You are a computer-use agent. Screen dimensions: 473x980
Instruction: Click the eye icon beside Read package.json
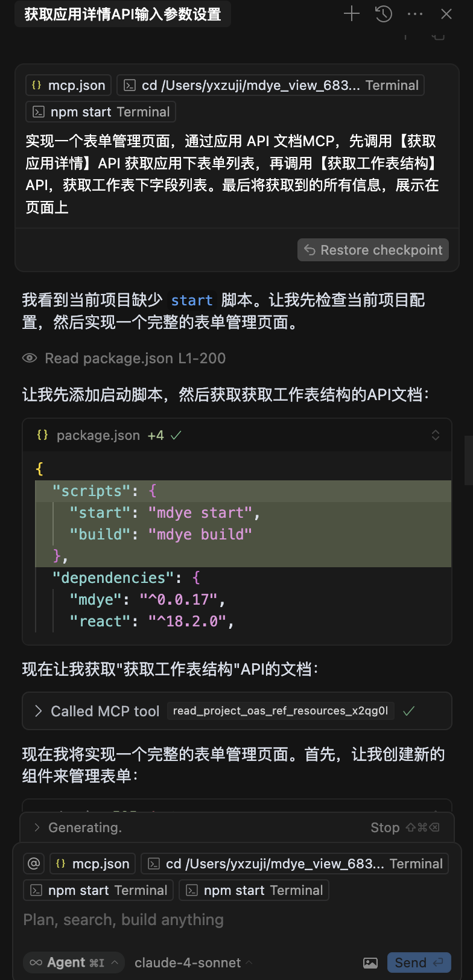coord(30,358)
